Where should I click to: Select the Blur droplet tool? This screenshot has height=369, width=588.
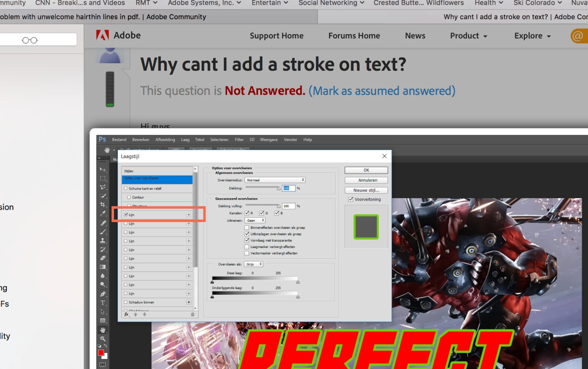point(103,276)
